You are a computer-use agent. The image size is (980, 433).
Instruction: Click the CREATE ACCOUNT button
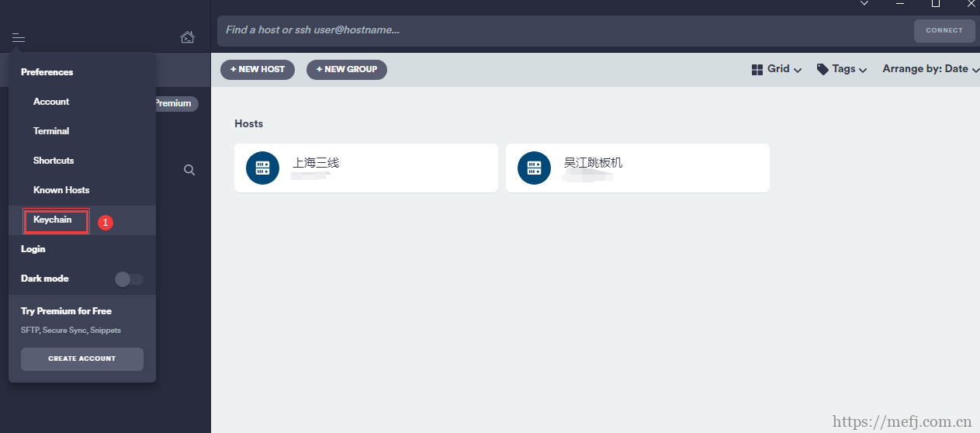click(x=82, y=359)
